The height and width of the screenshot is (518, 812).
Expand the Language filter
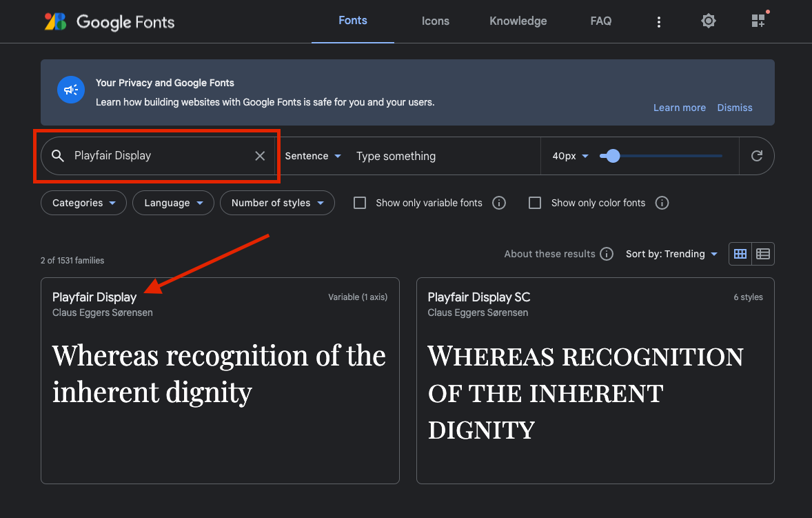click(173, 203)
